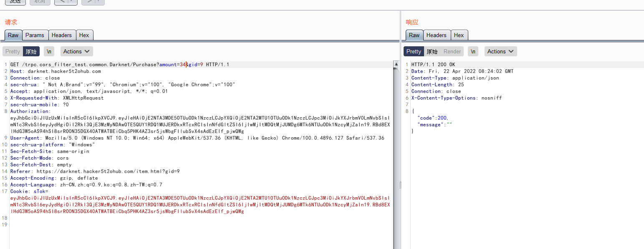
Task: Switch to the request Hex tab
Action: [84, 35]
